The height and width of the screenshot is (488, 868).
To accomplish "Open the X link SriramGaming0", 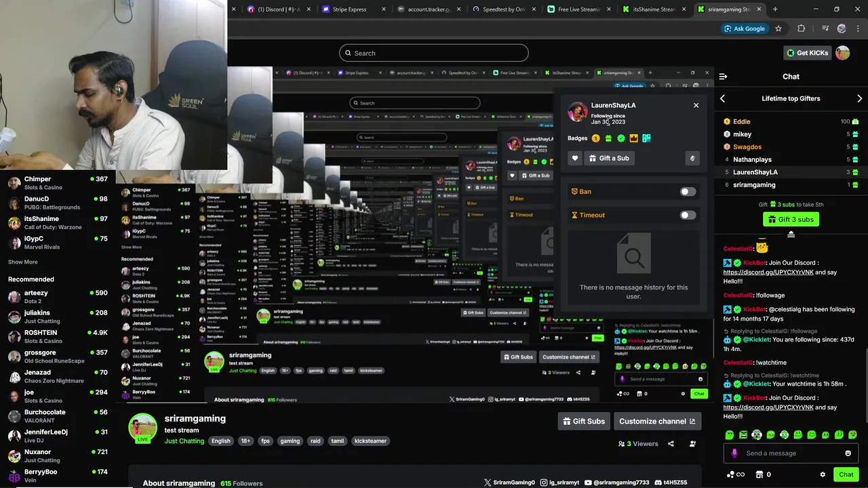I will pyautogui.click(x=509, y=483).
